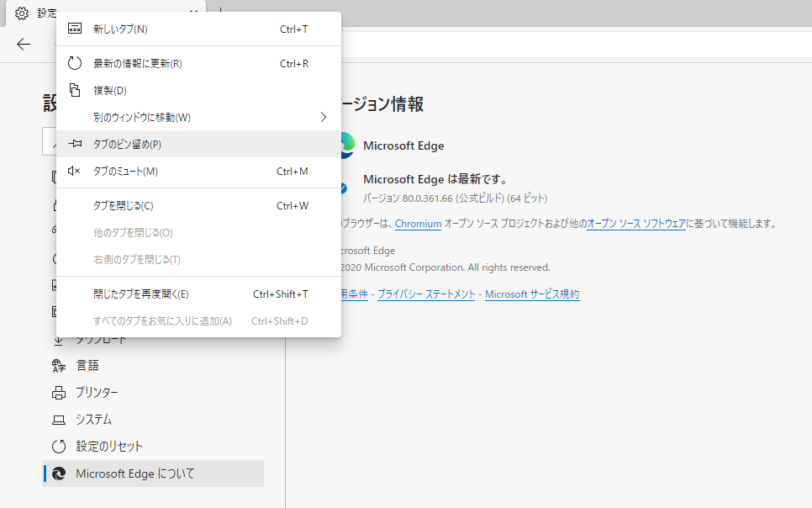Choose タブのピン留め(P) option
This screenshot has width=812, height=508.
click(x=199, y=144)
